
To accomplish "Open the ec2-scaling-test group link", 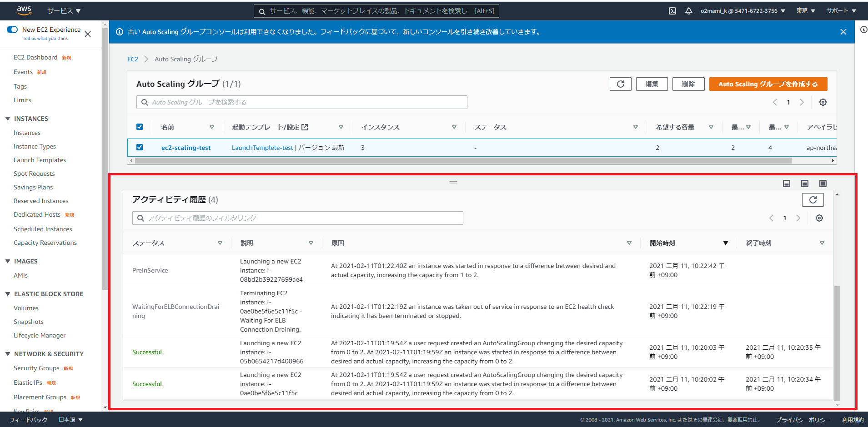I will pyautogui.click(x=186, y=148).
